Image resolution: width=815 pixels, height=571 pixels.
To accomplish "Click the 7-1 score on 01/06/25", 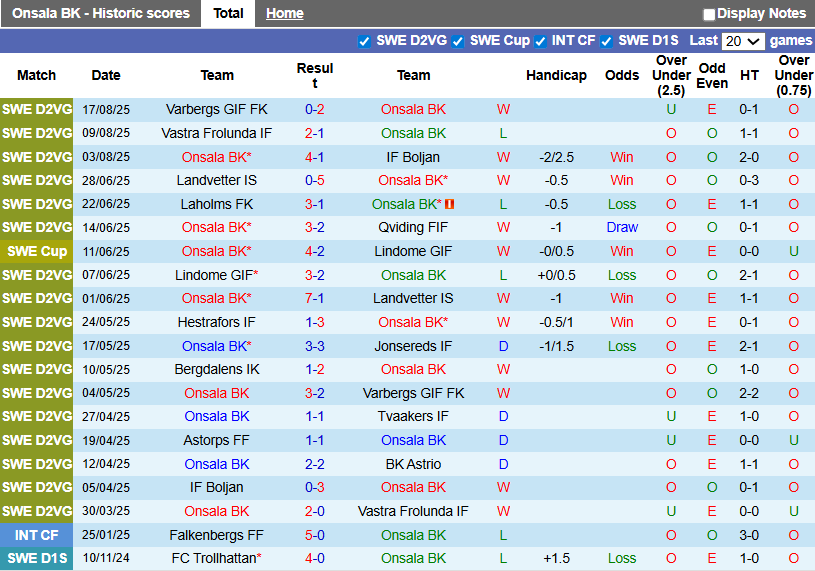I will tap(314, 298).
